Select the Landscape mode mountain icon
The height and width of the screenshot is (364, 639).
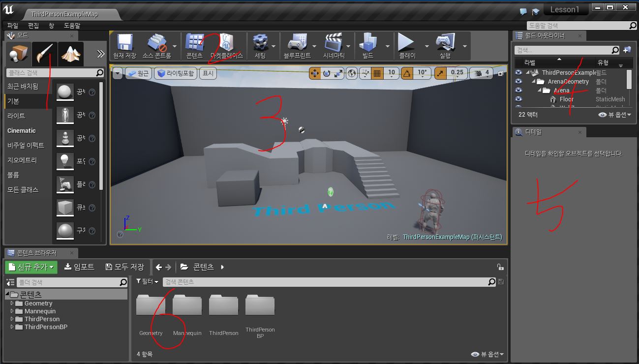71,54
